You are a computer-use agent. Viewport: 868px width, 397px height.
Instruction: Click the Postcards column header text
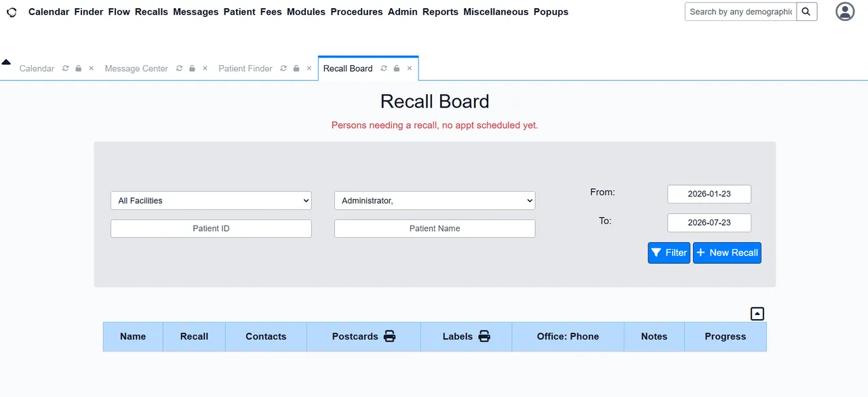point(355,336)
